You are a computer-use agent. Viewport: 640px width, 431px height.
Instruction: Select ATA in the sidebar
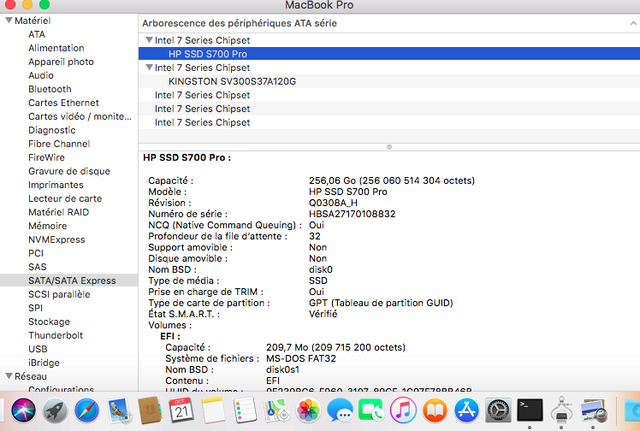click(37, 34)
